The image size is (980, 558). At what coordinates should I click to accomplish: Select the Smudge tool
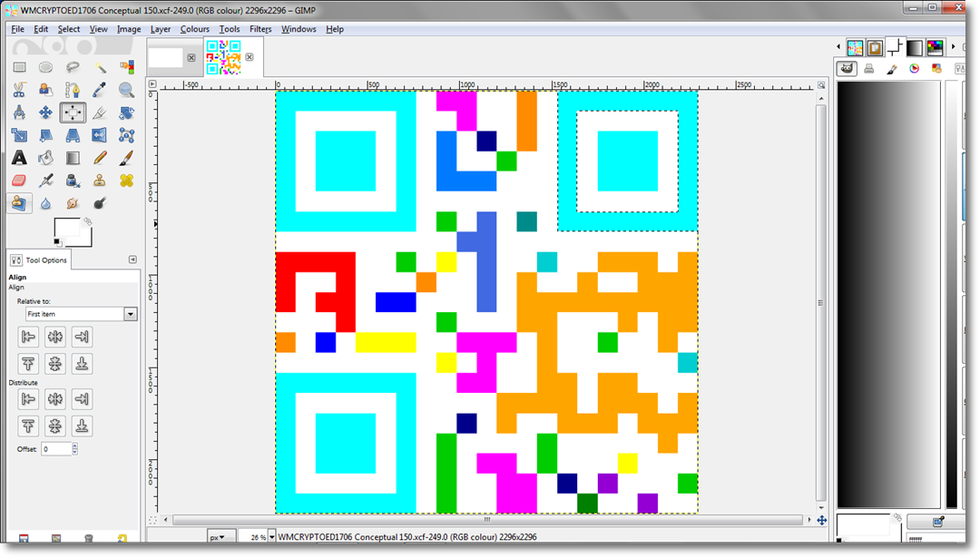click(73, 203)
